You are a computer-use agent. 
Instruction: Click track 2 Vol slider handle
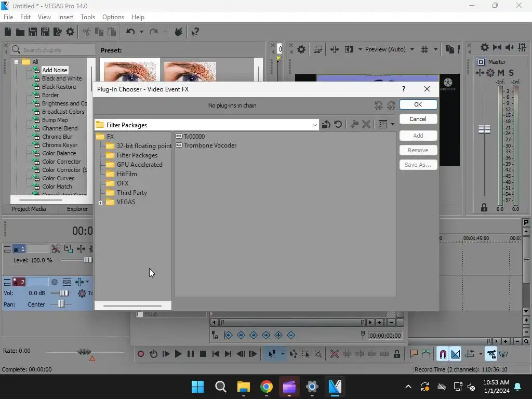pos(64,293)
